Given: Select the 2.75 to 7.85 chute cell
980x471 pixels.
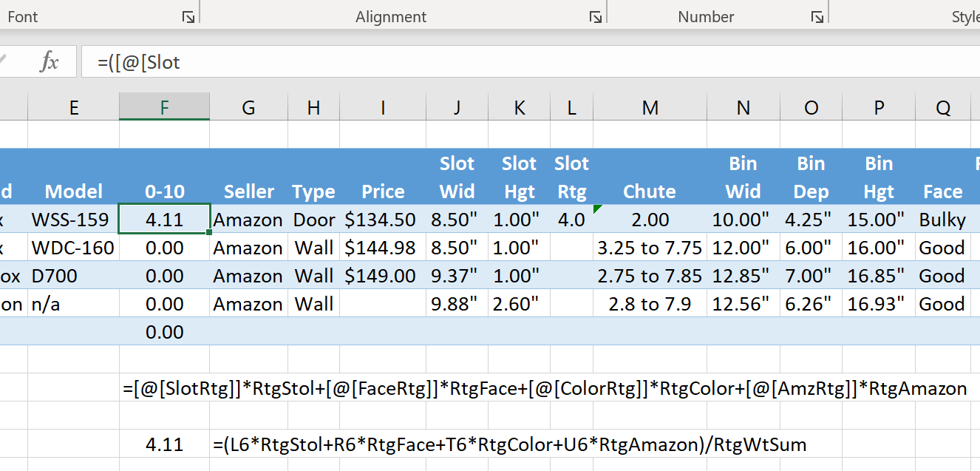Looking at the screenshot, I should click(x=650, y=276).
